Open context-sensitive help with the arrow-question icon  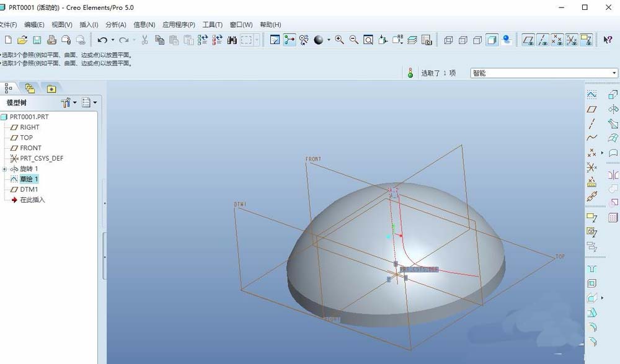point(608,40)
